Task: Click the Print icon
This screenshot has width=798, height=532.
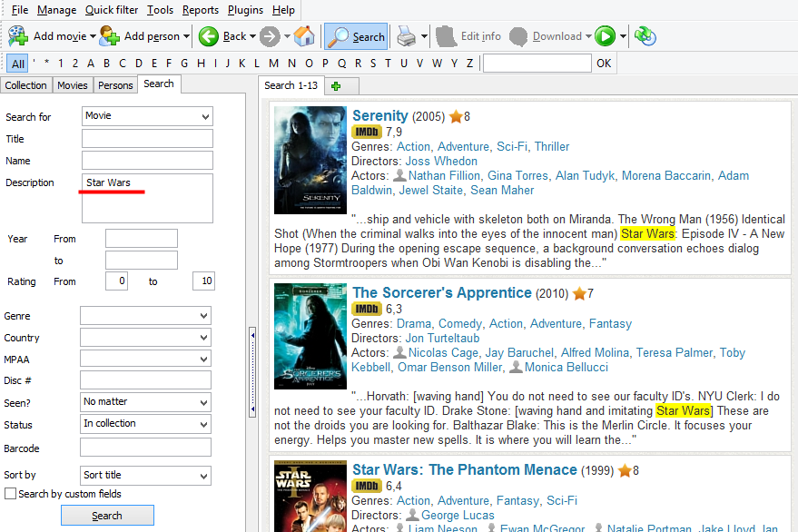Action: tap(407, 36)
